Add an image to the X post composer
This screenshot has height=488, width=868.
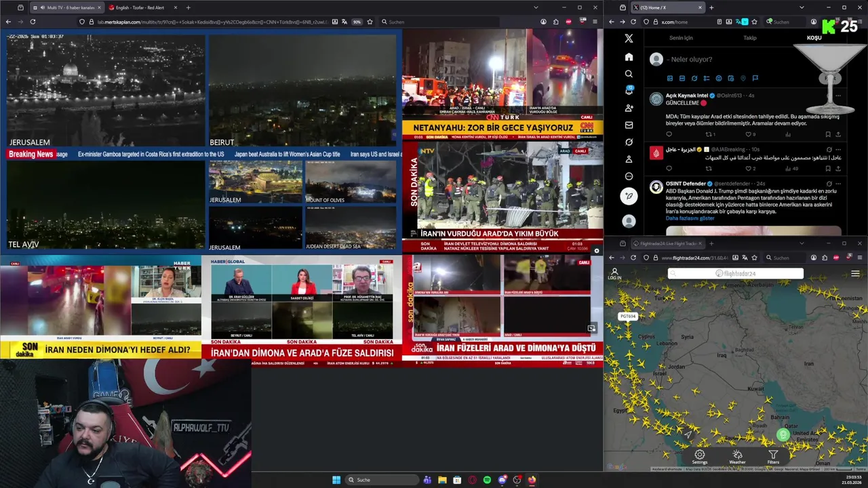point(670,79)
